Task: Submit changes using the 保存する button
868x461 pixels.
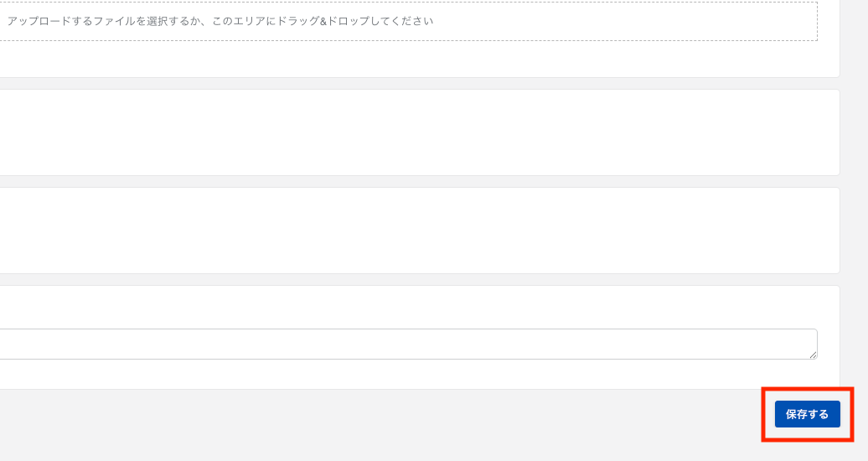Action: tap(807, 414)
